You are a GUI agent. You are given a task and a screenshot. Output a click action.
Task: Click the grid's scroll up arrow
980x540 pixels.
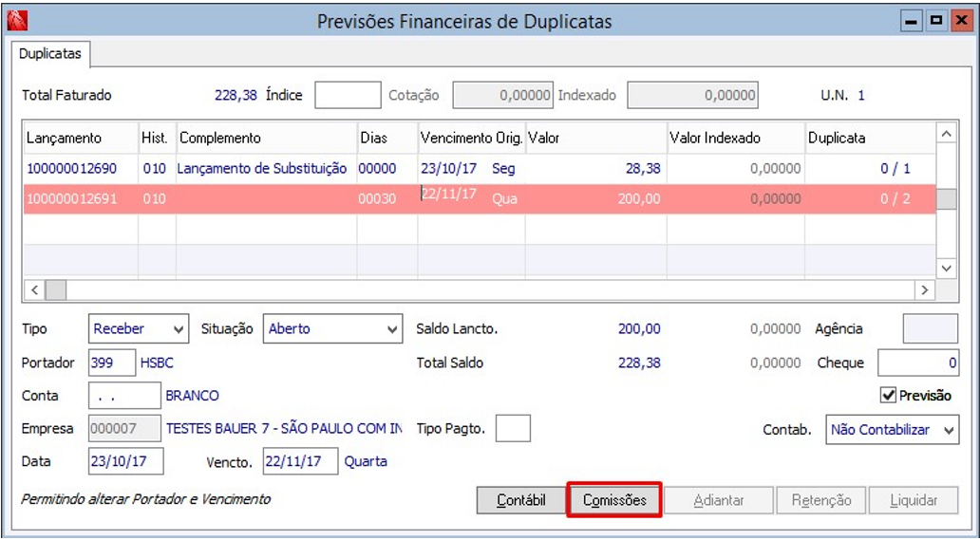tap(947, 134)
